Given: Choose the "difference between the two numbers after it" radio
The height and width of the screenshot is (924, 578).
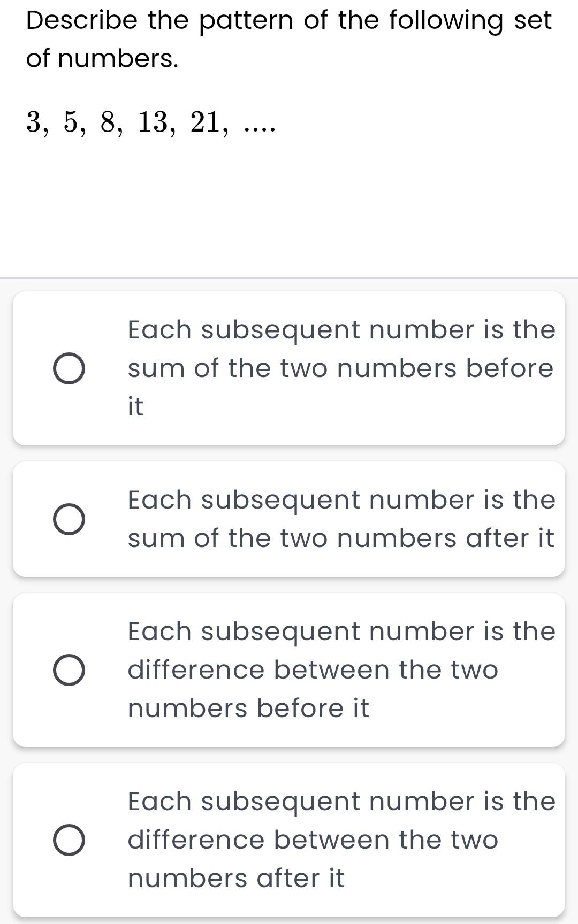Looking at the screenshot, I should click(69, 840).
